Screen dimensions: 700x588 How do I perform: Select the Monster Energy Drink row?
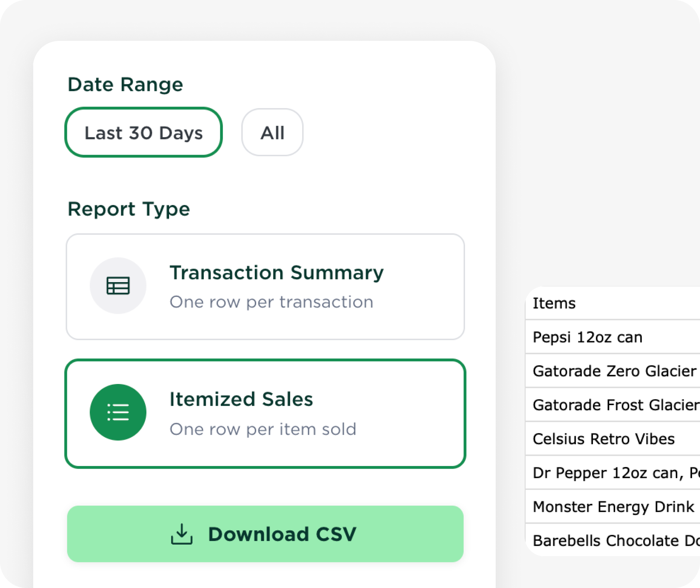click(x=613, y=507)
